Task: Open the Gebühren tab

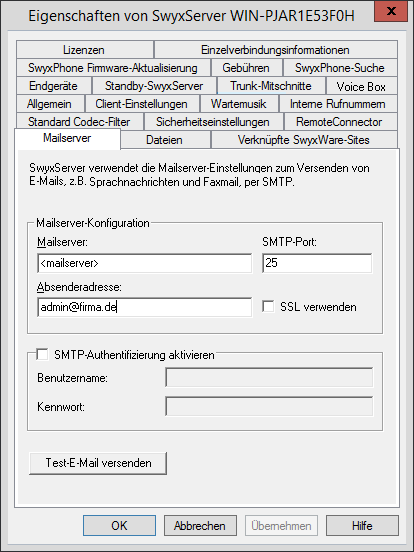Action: pos(246,68)
